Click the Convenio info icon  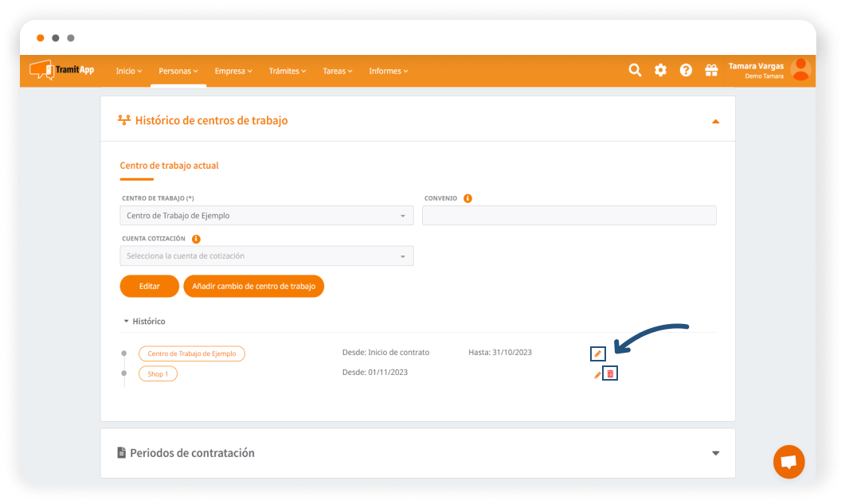tap(467, 198)
